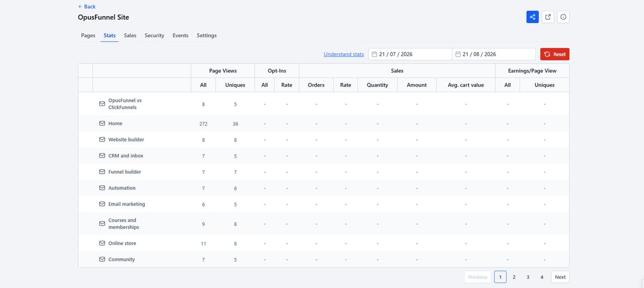Click the Community page name
The height and width of the screenshot is (288, 644).
(122, 259)
